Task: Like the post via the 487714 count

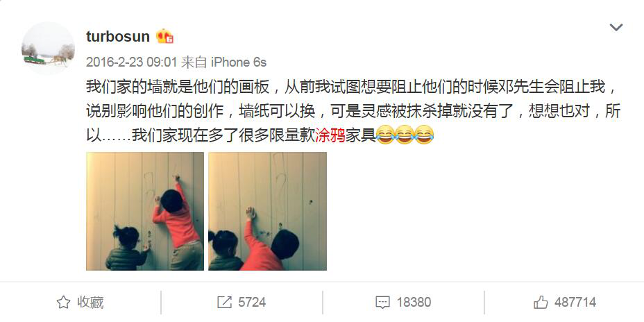Action: [x=575, y=303]
